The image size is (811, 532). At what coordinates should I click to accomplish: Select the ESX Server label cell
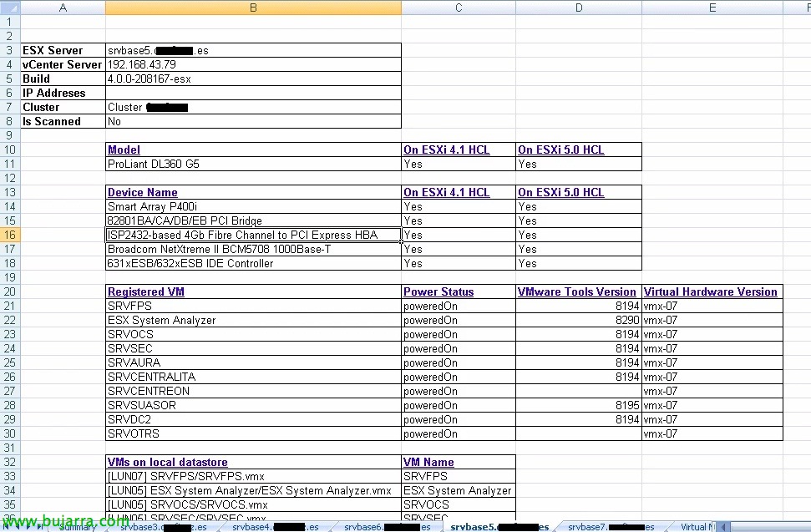coord(63,50)
